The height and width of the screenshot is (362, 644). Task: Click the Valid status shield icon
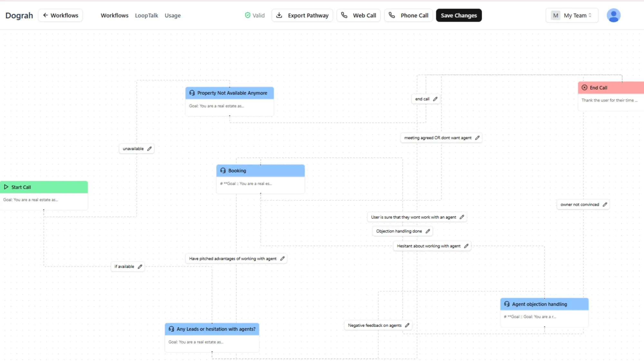click(248, 15)
